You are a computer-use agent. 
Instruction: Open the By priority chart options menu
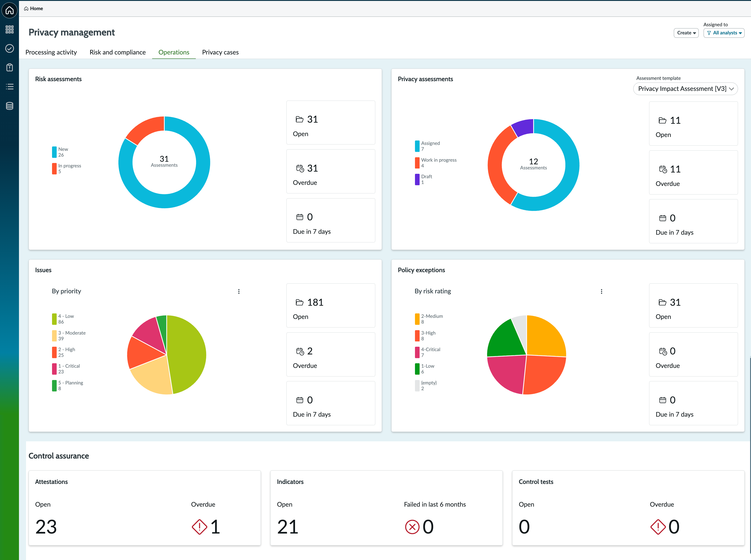(239, 292)
